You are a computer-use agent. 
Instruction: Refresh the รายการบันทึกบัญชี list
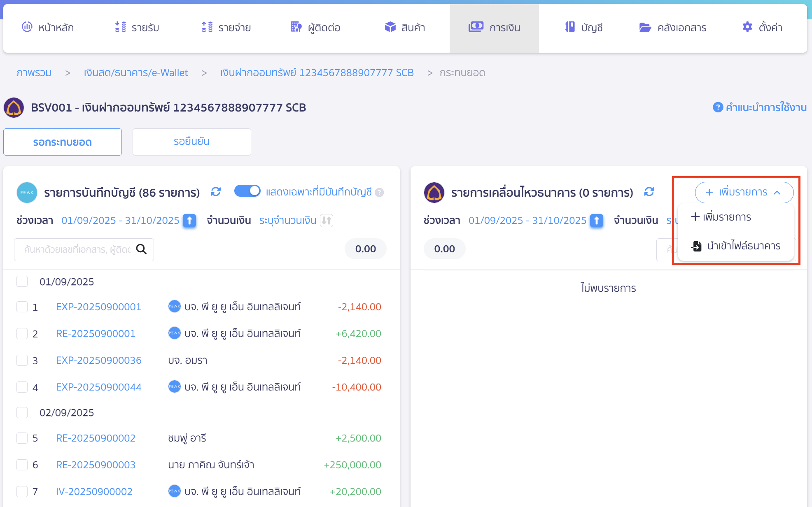tap(216, 192)
